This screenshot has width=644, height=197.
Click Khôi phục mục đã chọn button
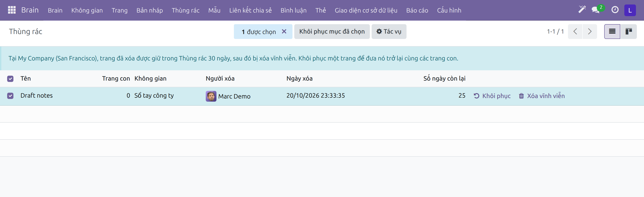point(332,32)
